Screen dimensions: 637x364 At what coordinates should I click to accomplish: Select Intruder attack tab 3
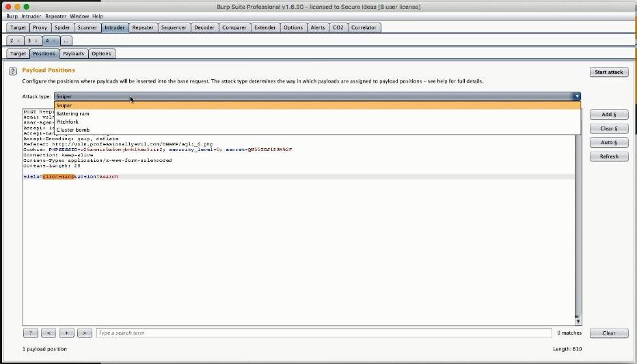tap(29, 41)
